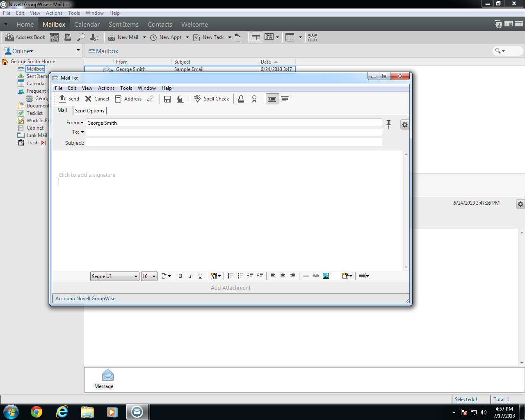
Task: Attach a file using the paperclip icon
Action: tap(151, 99)
